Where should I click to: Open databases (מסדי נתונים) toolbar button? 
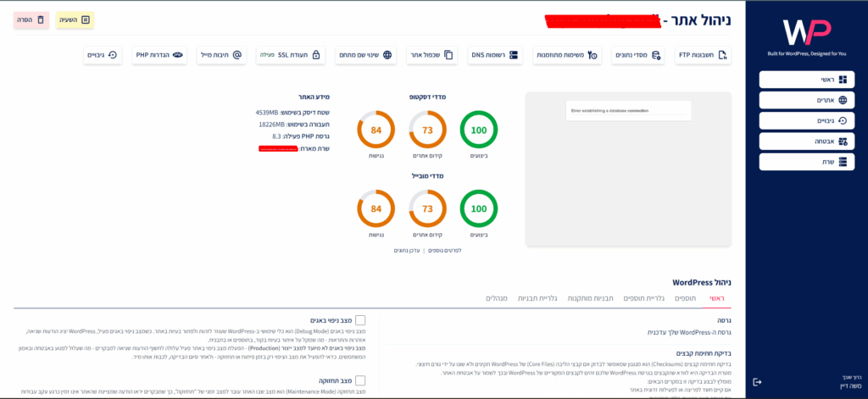pyautogui.click(x=639, y=55)
